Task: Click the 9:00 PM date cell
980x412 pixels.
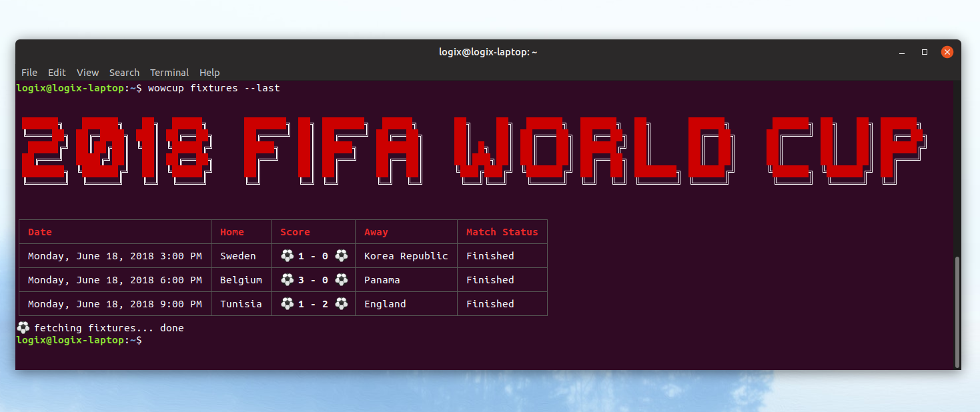Action: [115, 304]
